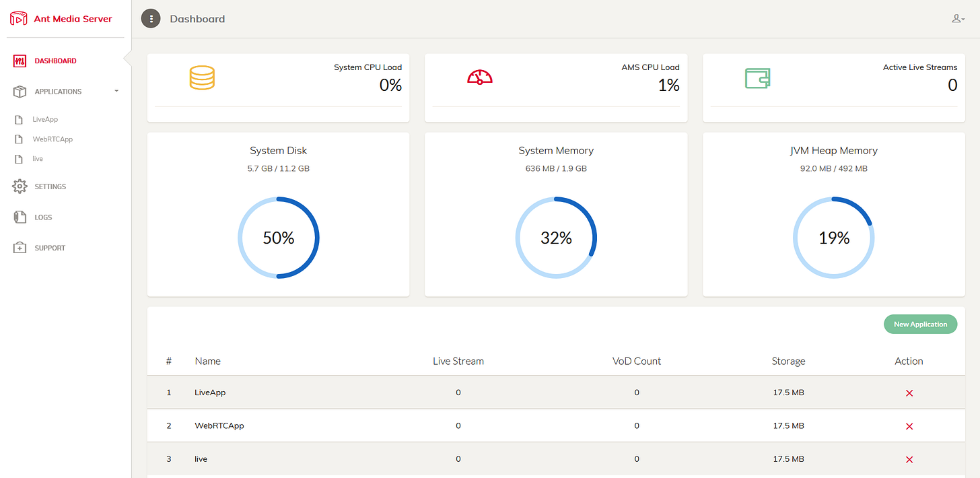The height and width of the screenshot is (478, 980).
Task: Click the Dashboard sliders icon in sidebar
Action: point(20,61)
